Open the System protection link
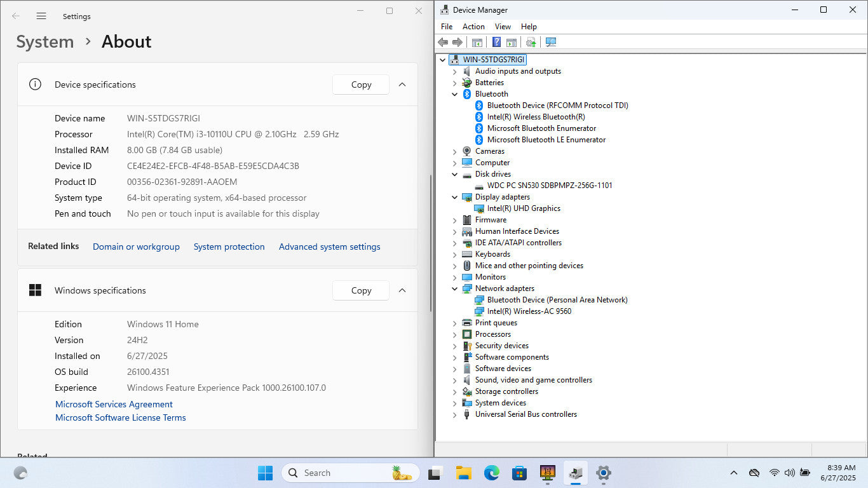 click(229, 247)
